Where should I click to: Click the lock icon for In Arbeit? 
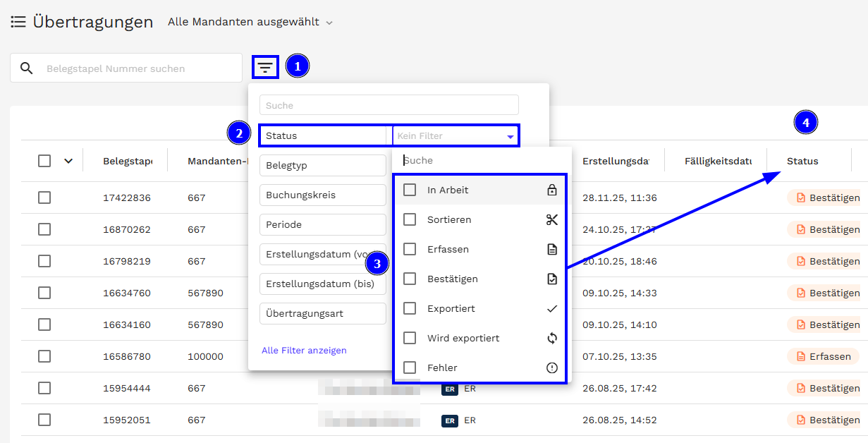[x=551, y=190]
